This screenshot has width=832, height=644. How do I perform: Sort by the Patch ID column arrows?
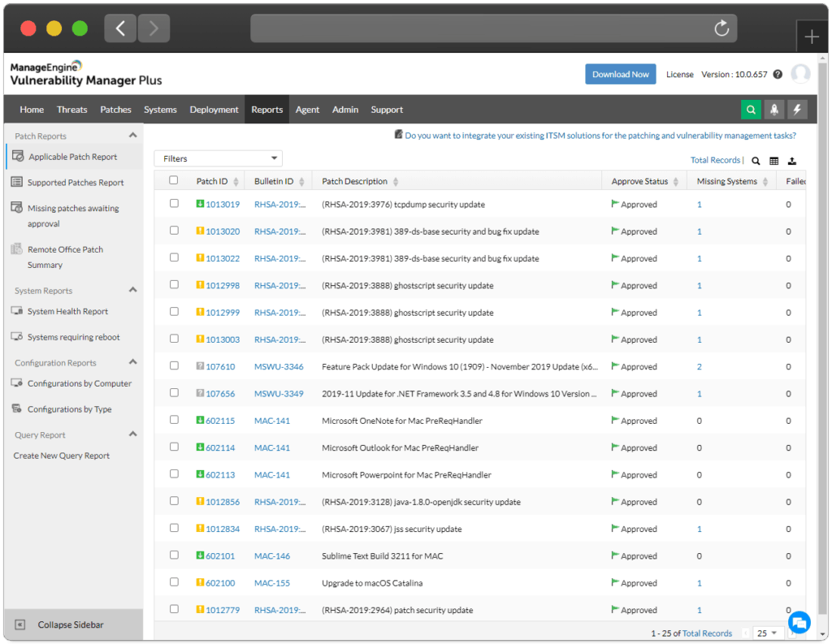coord(236,182)
